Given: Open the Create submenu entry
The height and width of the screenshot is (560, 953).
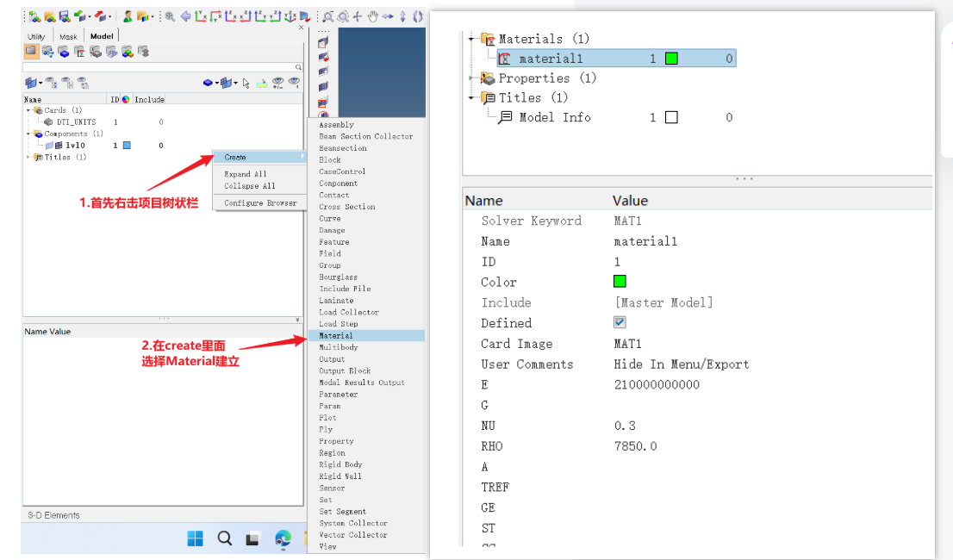Looking at the screenshot, I should pos(260,158).
